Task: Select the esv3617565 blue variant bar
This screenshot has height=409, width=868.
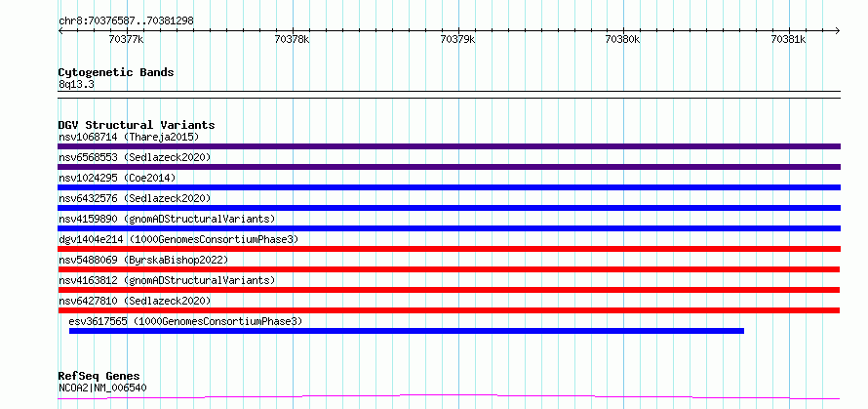Action: [407, 331]
